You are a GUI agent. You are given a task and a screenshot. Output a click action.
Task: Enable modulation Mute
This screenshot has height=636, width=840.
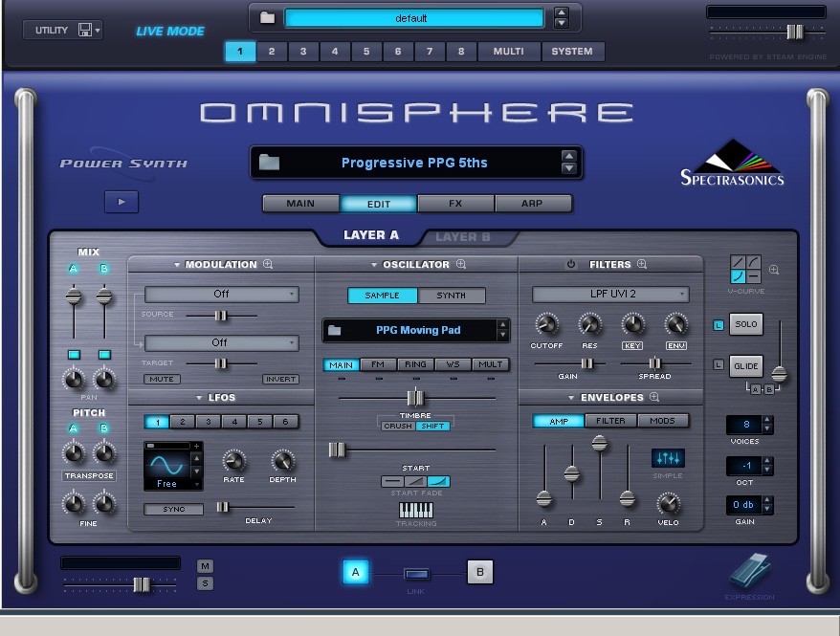[x=162, y=379]
